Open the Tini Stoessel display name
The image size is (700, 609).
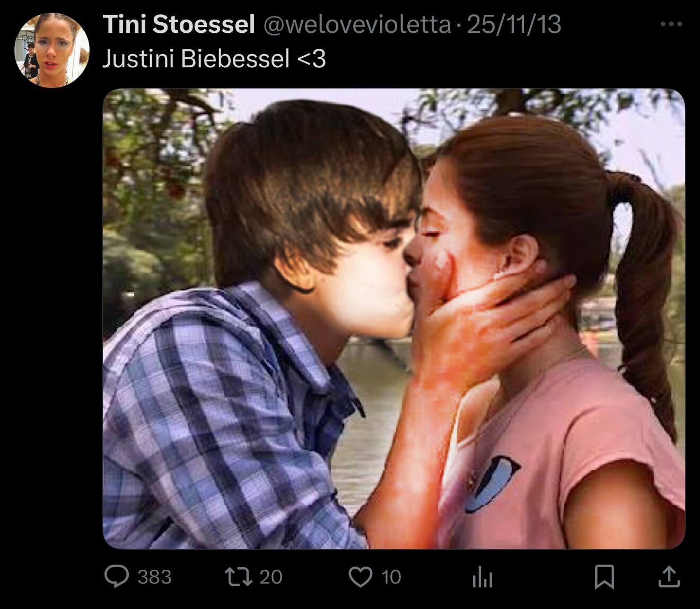[179, 24]
